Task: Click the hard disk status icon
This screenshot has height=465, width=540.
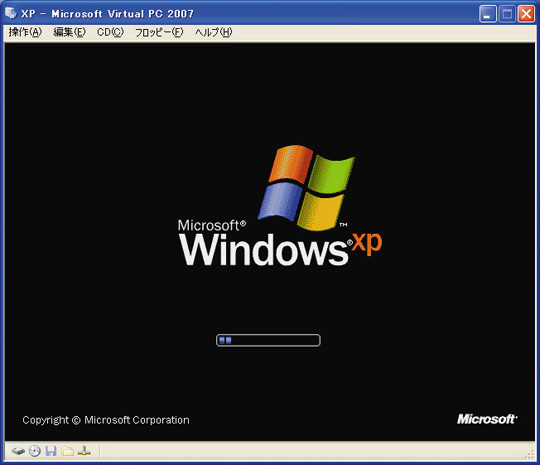Action: point(18,451)
